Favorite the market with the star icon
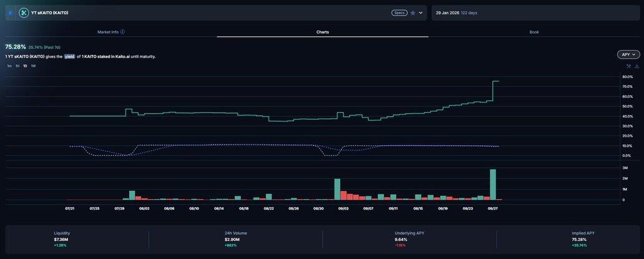This screenshot has height=259, width=644. click(412, 12)
